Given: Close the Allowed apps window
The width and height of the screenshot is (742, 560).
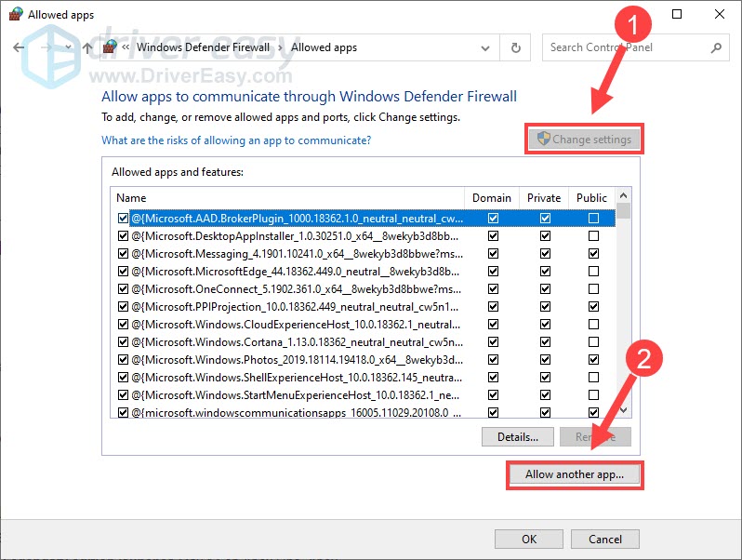Looking at the screenshot, I should (x=720, y=14).
